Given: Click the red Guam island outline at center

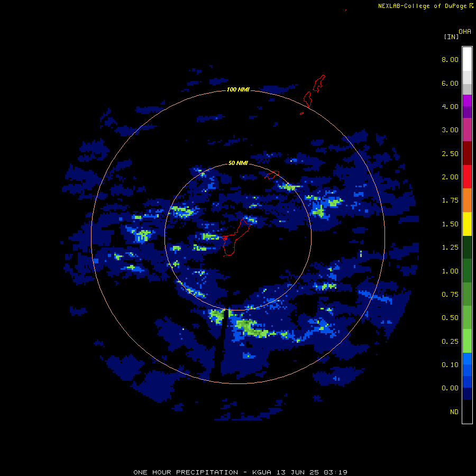Looking at the screenshot, I should (x=236, y=237).
